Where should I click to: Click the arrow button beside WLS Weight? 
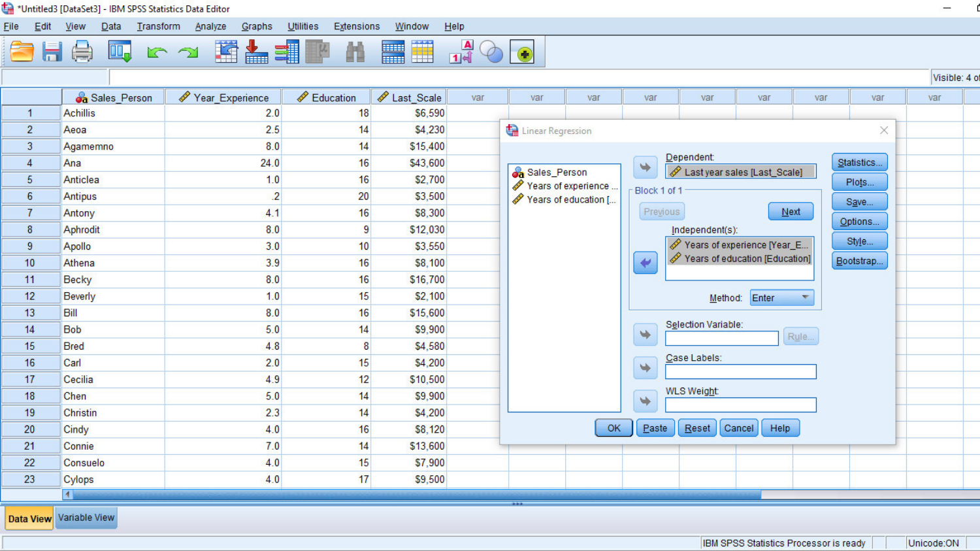[645, 401]
